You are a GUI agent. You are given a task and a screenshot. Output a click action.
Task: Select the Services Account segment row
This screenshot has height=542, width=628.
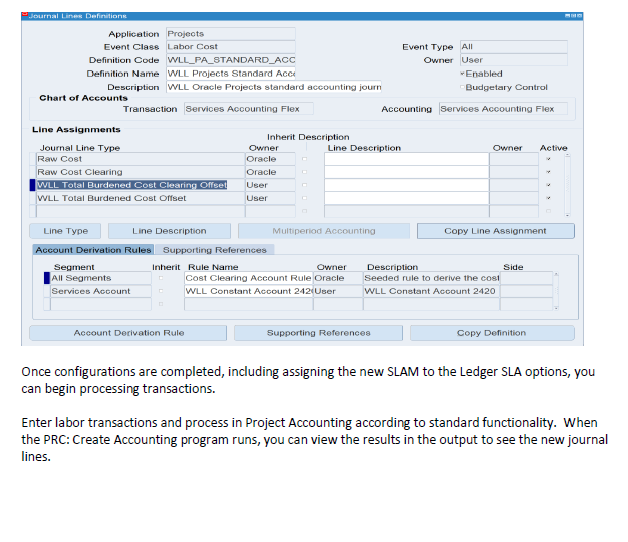coord(101,291)
